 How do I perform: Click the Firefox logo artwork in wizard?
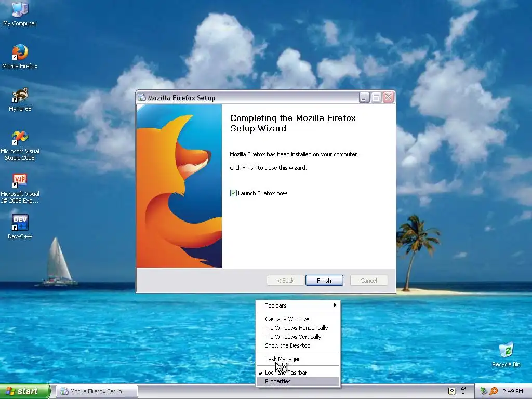(179, 186)
